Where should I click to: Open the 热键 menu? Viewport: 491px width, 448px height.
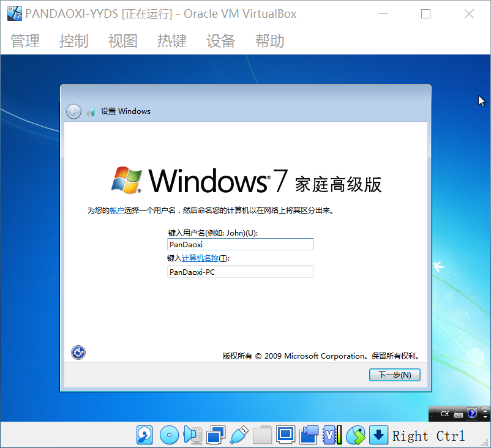172,41
